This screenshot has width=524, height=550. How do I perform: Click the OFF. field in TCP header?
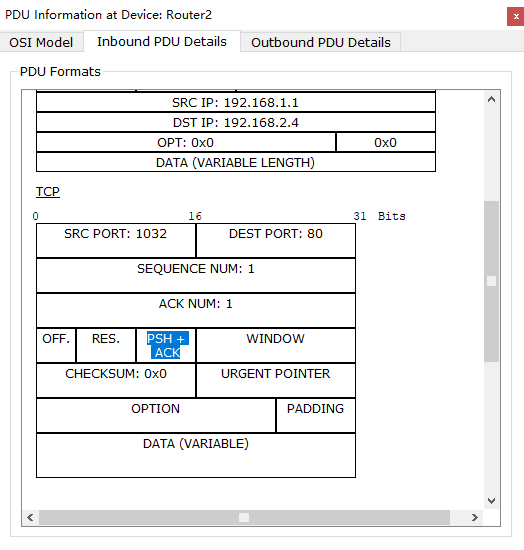click(x=56, y=346)
